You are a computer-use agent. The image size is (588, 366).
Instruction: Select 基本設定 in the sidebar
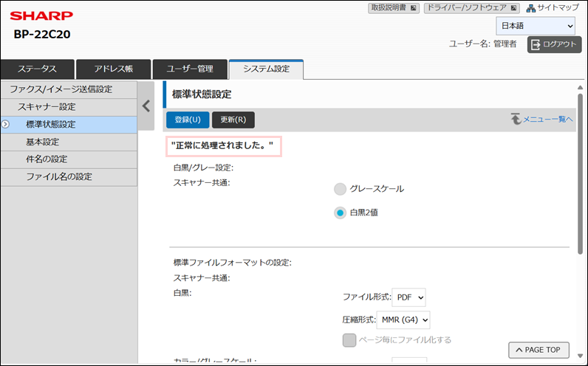tap(43, 142)
